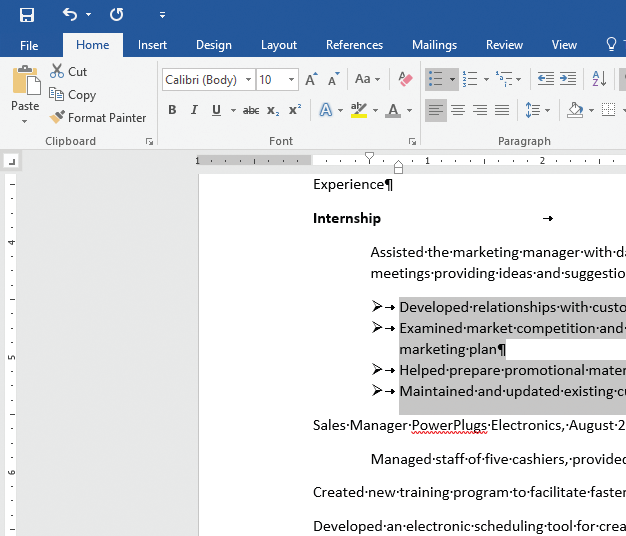
Task: Select the Home tab
Action: 93,45
